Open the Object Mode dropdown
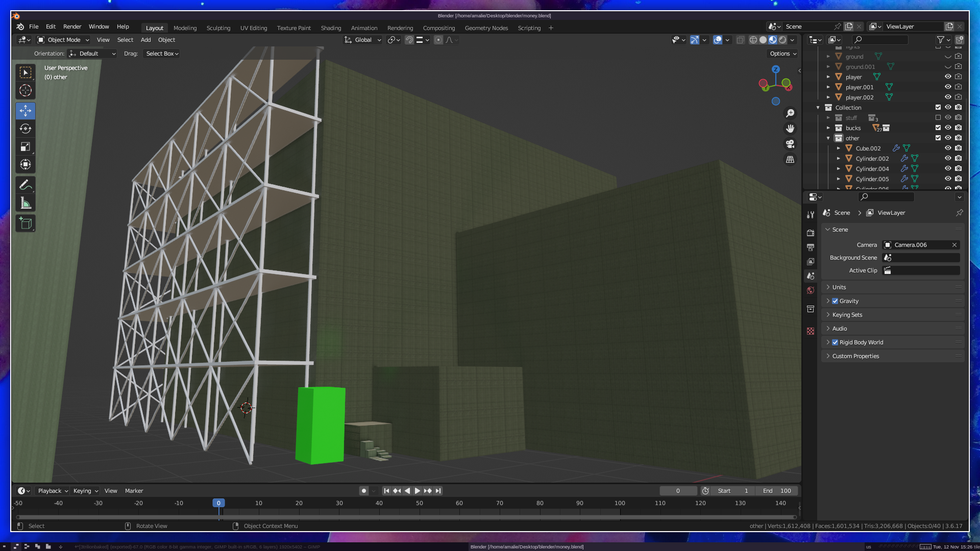 point(64,40)
